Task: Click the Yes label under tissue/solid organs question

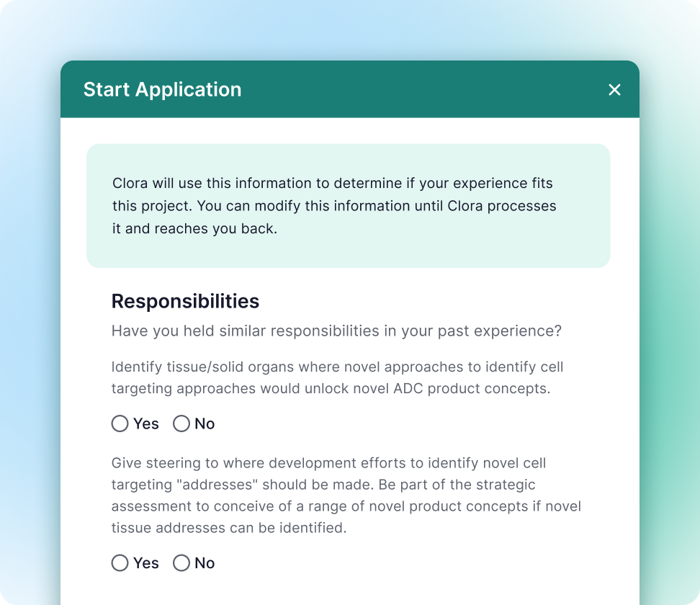Action: click(x=146, y=423)
